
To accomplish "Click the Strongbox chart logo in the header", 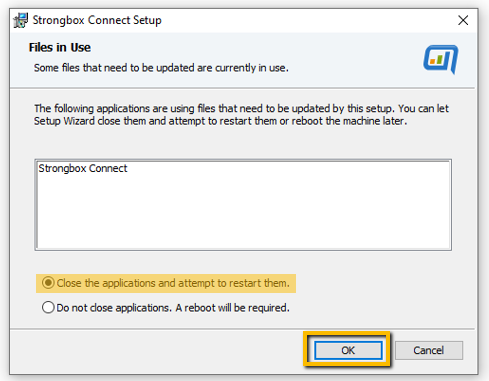I will click(441, 59).
